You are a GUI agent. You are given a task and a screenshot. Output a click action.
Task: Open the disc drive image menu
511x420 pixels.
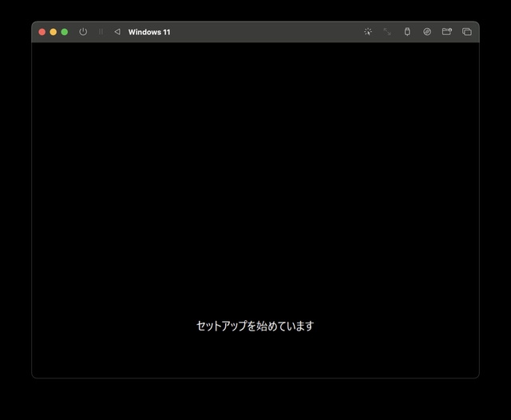tap(427, 32)
